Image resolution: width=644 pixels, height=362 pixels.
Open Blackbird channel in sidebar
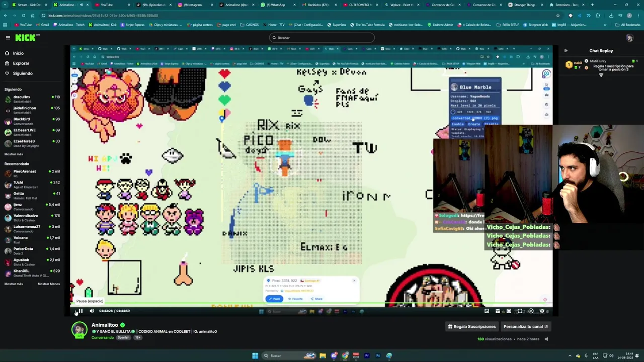(x=32, y=121)
